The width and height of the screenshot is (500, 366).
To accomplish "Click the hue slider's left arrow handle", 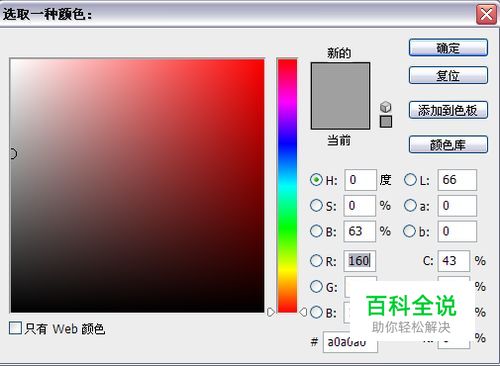I will (x=271, y=312).
